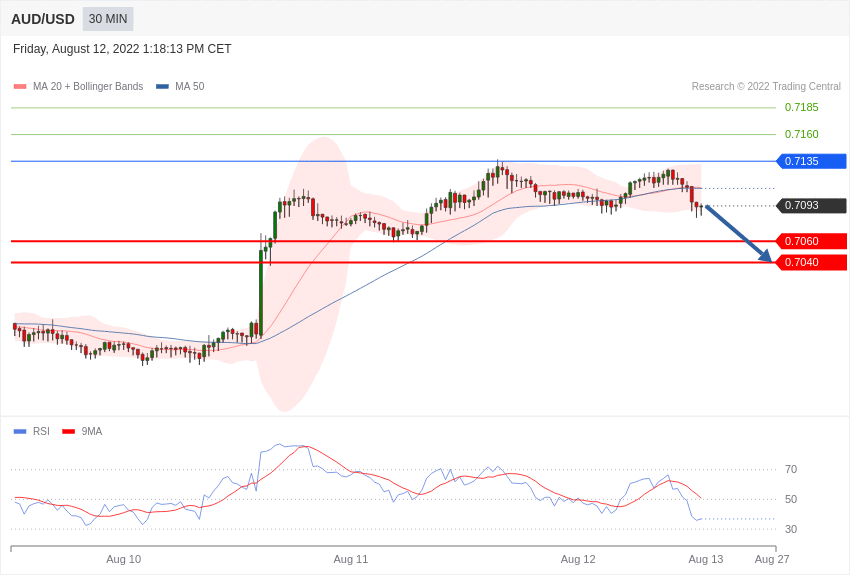Viewport: 850px width, 576px height.
Task: Select the blue 0.7135 price tag
Action: pyautogui.click(x=811, y=161)
